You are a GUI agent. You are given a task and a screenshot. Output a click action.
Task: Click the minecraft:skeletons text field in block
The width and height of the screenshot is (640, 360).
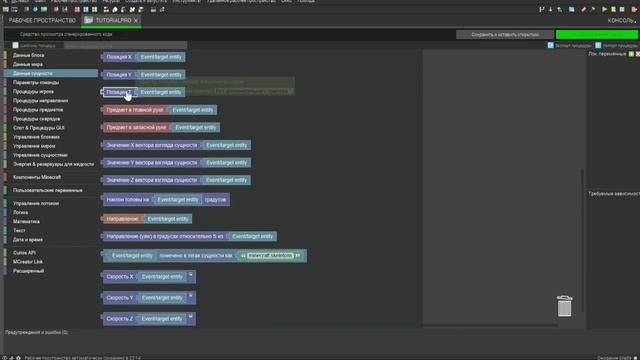271,256
